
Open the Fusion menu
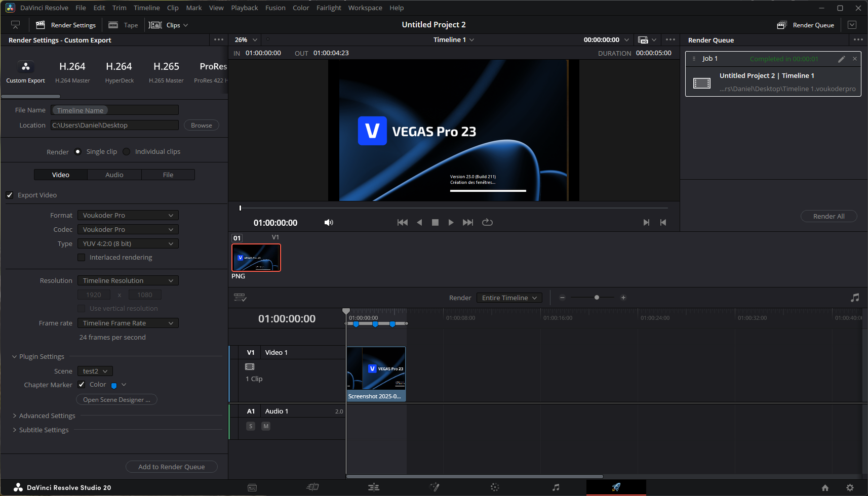(x=275, y=8)
